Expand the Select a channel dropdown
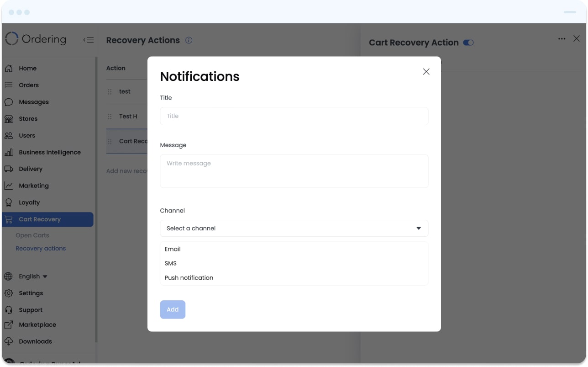 click(294, 229)
